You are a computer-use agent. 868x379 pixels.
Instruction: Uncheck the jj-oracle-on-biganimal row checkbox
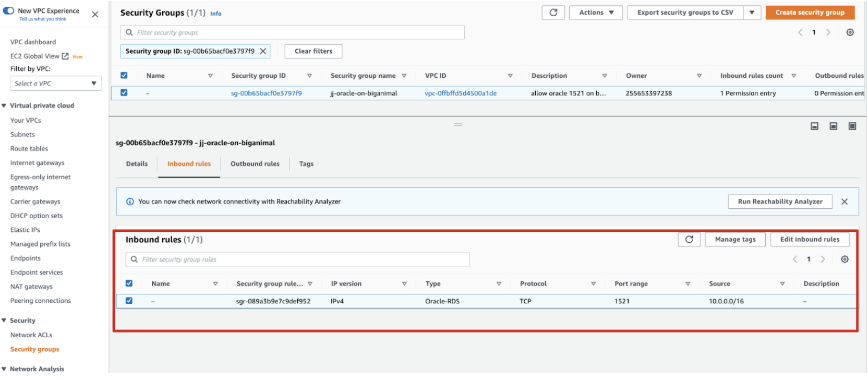(x=124, y=92)
